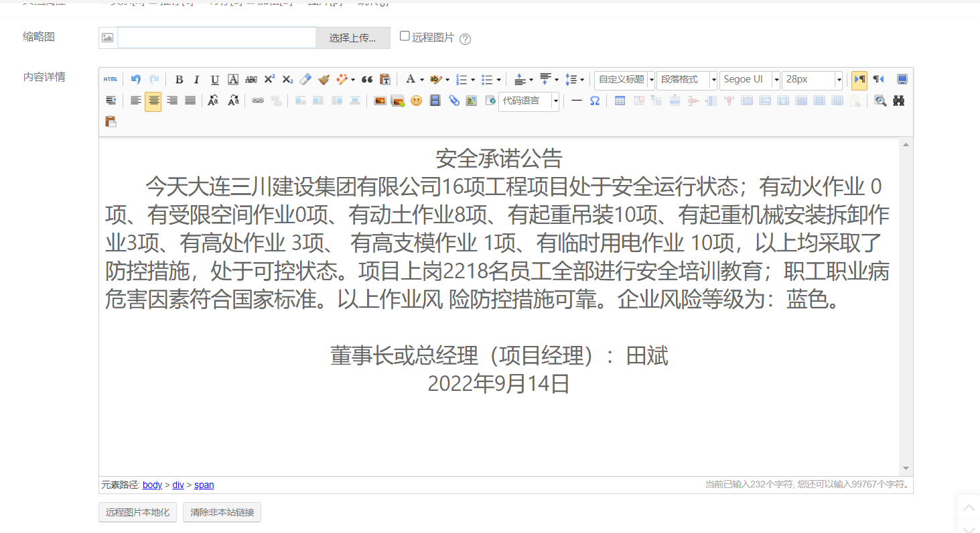Insert a hyperlink
Screen dimensions: 980x533
click(258, 101)
